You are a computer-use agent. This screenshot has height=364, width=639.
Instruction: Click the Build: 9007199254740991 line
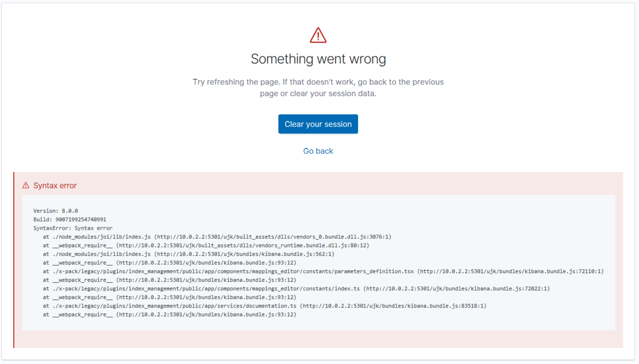pyautogui.click(x=70, y=219)
